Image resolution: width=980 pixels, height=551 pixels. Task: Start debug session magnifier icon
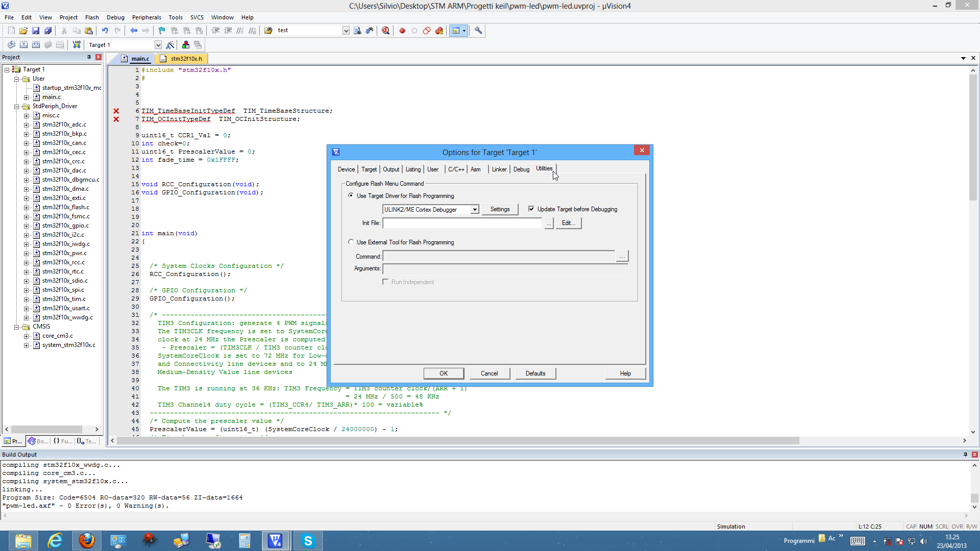click(385, 31)
